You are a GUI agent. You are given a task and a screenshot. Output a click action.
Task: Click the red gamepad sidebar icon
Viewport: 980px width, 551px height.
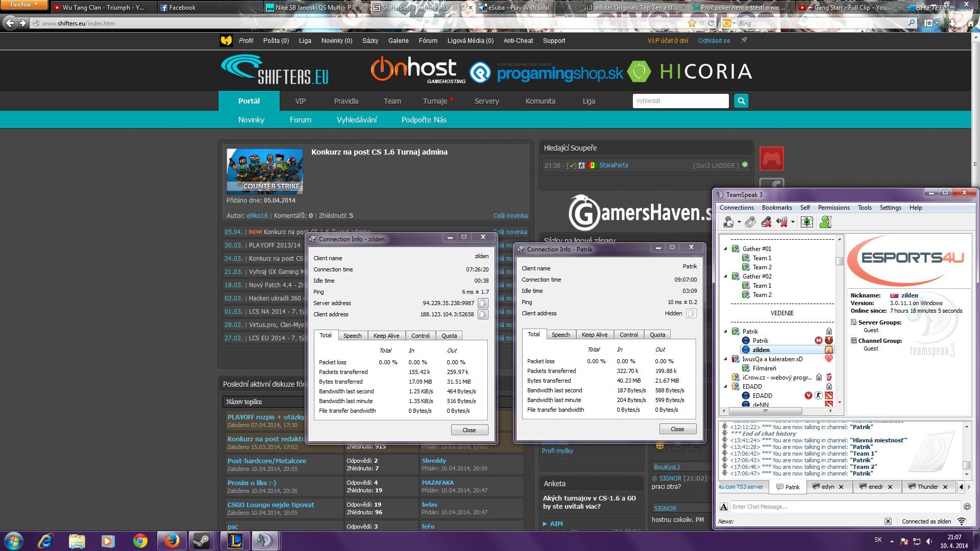[771, 159]
